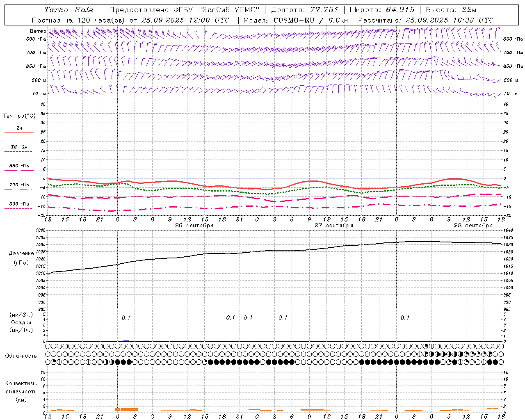Click "Прогноз на 120 часа(ов)" header text

[80, 20]
